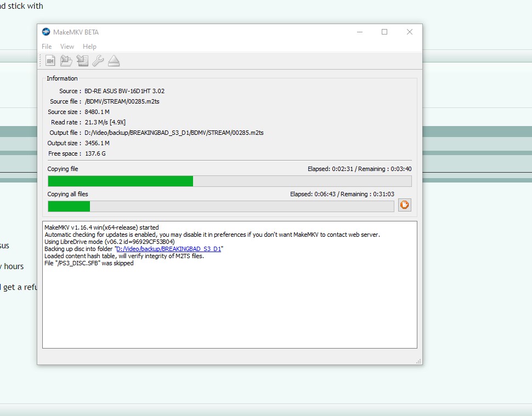Close the MakeMKV BETA window
532x416 pixels.
coord(410,32)
